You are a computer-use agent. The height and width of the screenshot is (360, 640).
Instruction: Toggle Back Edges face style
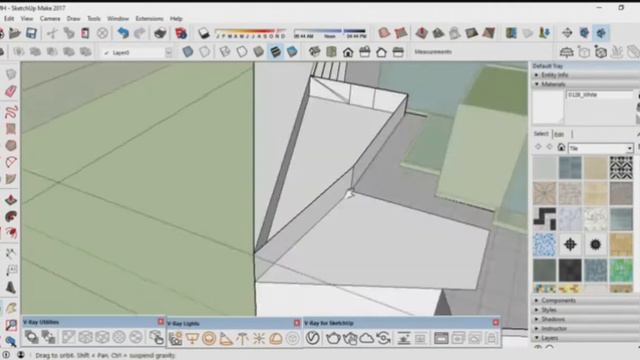(x=204, y=52)
